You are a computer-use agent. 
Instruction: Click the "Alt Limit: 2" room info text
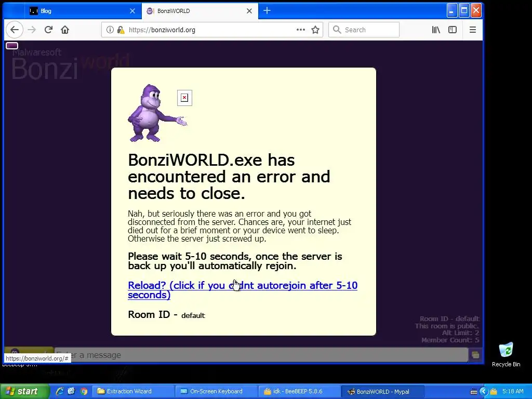[x=460, y=333]
